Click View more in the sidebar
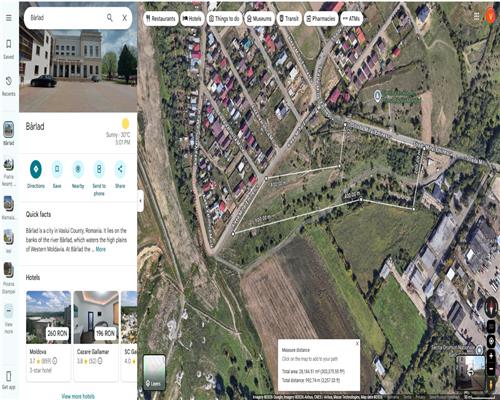The height and width of the screenshot is (400, 500). click(x=9, y=319)
